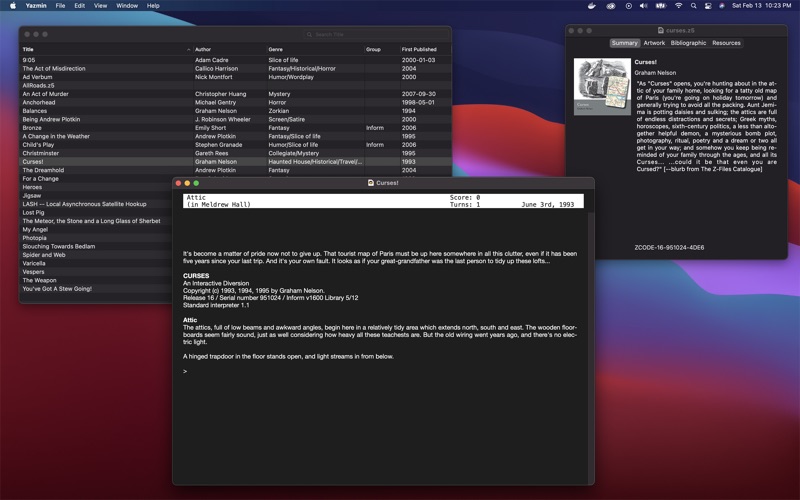Sort library by Author column
The image size is (800, 500).
tap(230, 49)
